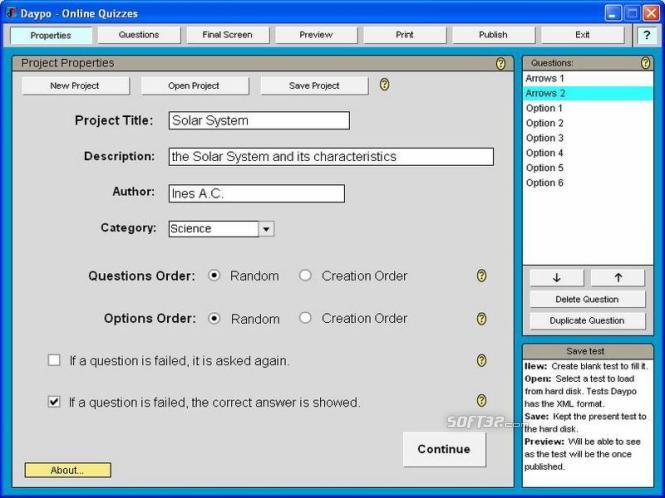This screenshot has height=498, width=665.
Task: Close the Daypo window
Action: (651, 13)
